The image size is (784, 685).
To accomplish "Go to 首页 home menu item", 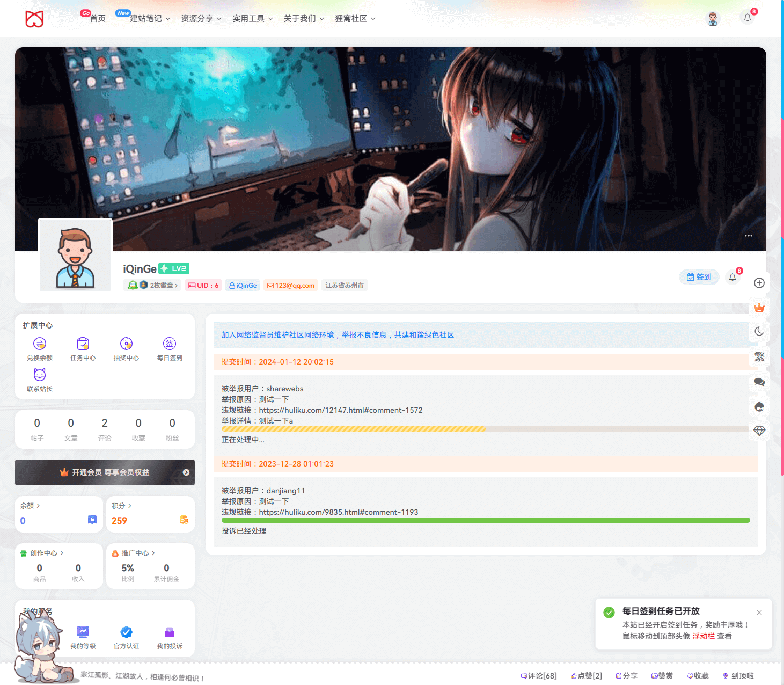I will point(98,19).
